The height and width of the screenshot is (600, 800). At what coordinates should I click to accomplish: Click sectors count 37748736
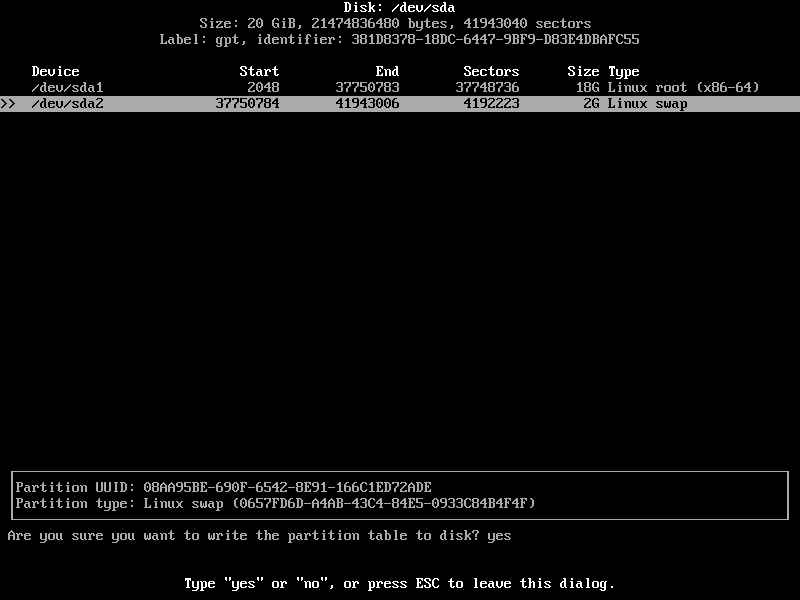487,87
